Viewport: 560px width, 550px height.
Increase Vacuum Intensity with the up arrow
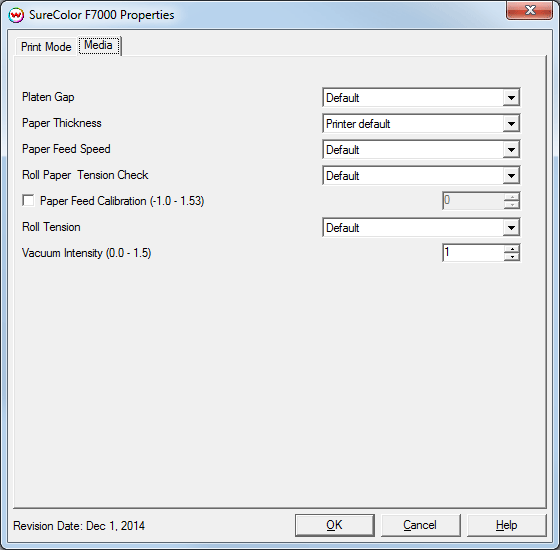point(512,249)
